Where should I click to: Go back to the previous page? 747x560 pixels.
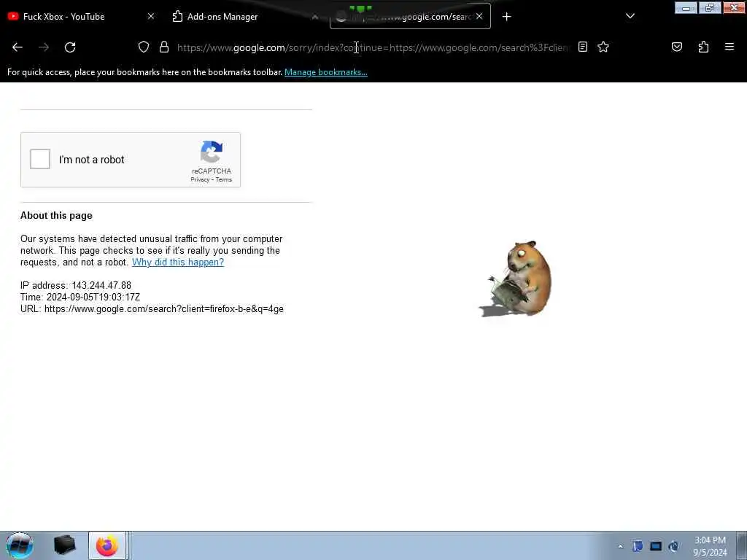[x=18, y=47]
